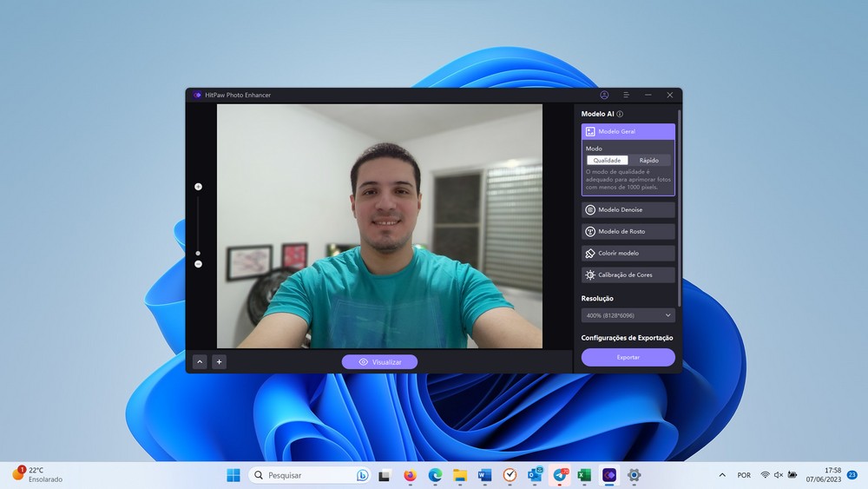
Task: Open the user account icon in title bar
Action: [x=604, y=95]
